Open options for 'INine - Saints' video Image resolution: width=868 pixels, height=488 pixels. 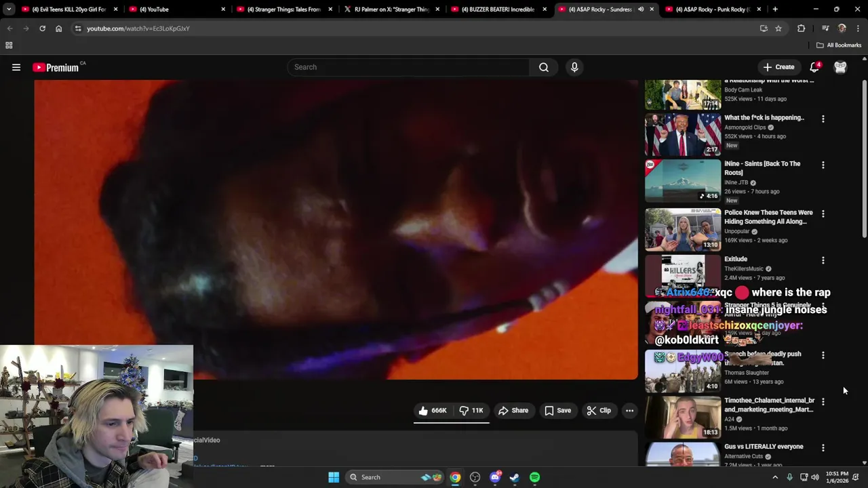click(823, 165)
